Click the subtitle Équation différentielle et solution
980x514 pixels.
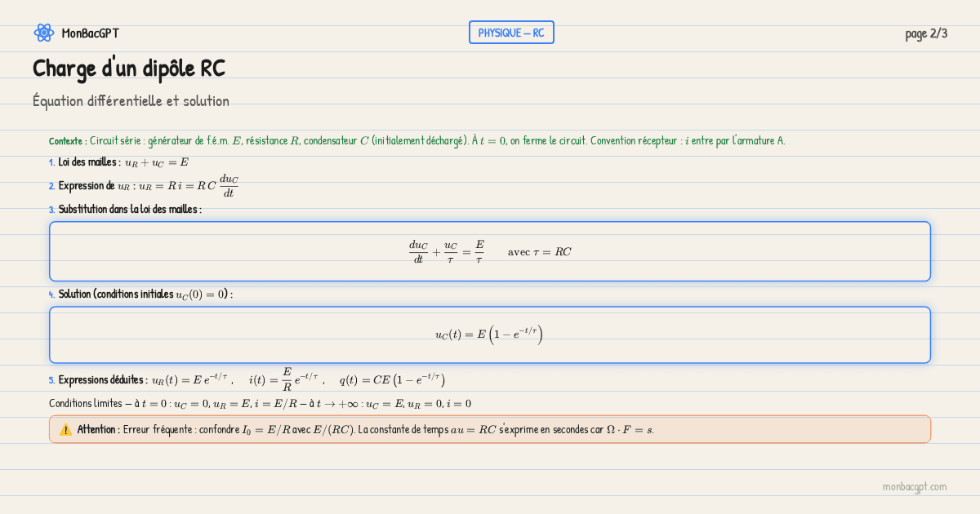pyautogui.click(x=131, y=101)
